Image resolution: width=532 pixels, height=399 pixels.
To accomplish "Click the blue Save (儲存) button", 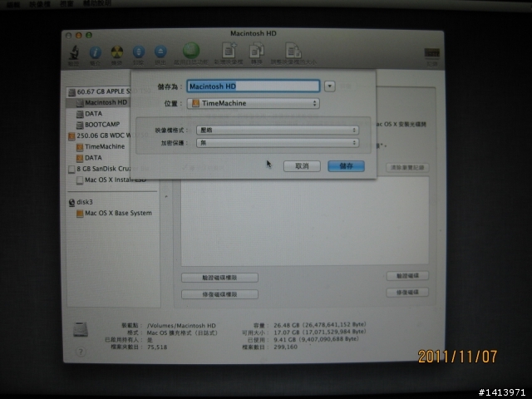I will coord(346,166).
